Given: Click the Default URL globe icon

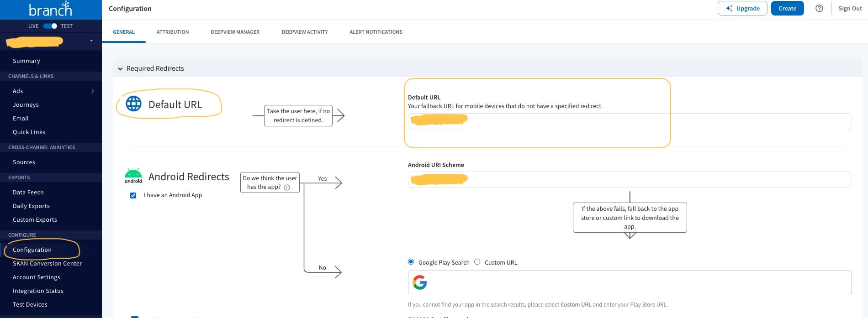Looking at the screenshot, I should click(x=133, y=104).
